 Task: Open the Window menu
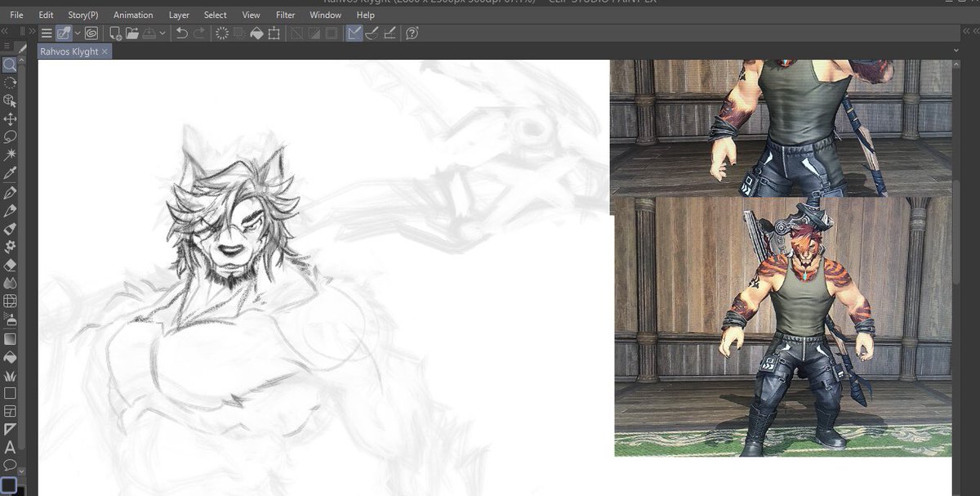click(326, 15)
